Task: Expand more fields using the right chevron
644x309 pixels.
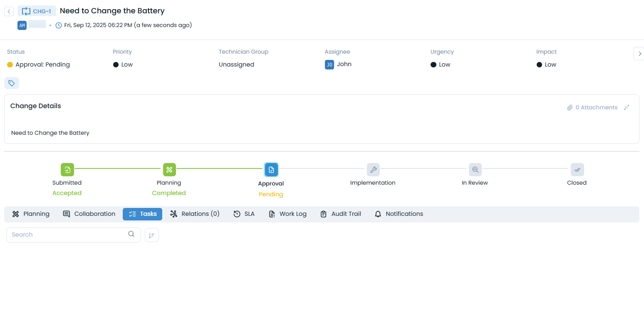Action: coord(639,53)
